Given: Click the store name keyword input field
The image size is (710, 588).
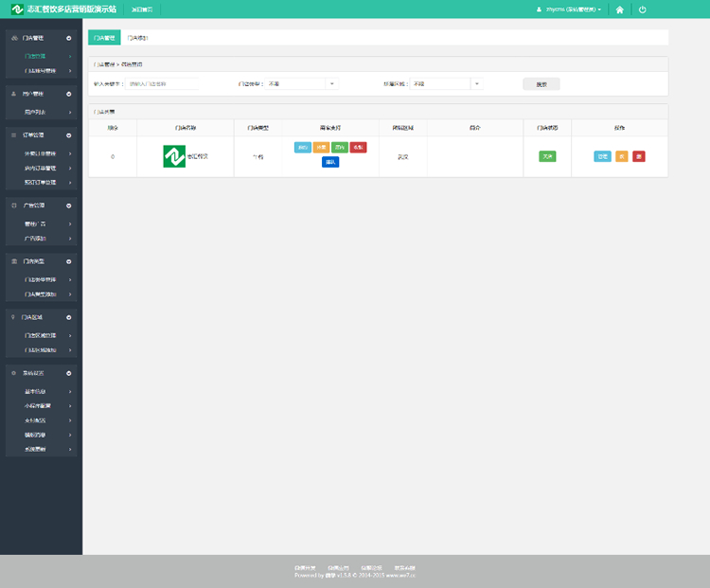Looking at the screenshot, I should click(162, 83).
